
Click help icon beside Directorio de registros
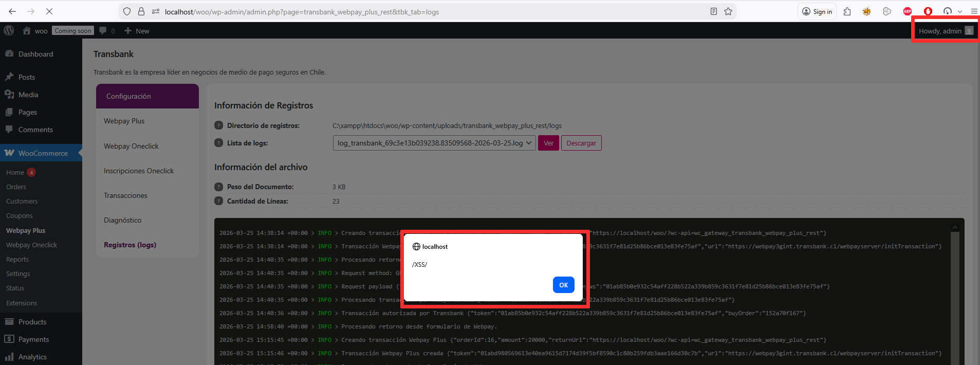218,125
